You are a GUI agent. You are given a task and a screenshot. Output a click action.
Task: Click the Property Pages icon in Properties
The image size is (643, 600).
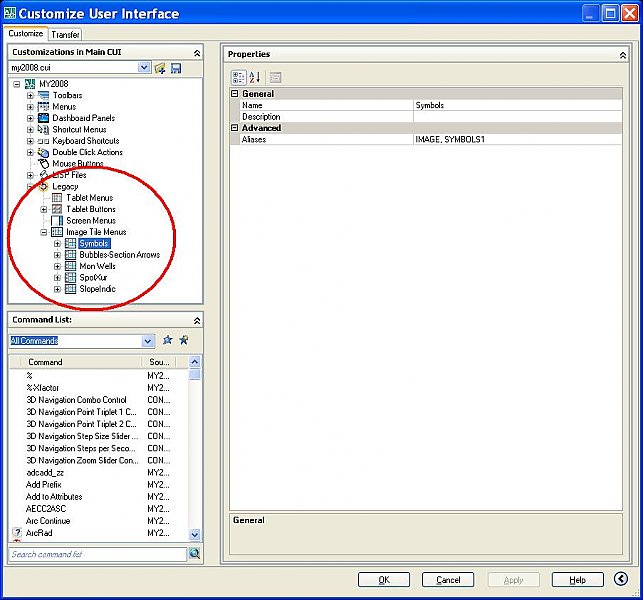[x=276, y=77]
